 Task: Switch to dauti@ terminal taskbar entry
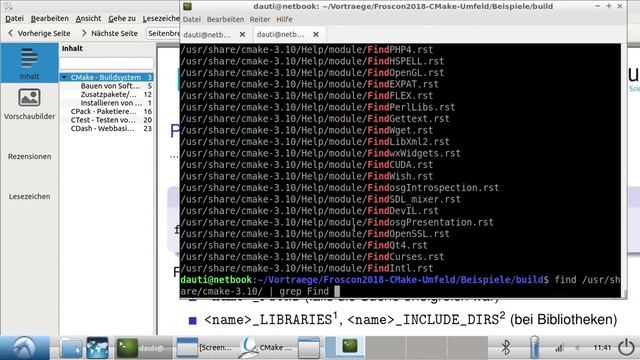pos(142,348)
